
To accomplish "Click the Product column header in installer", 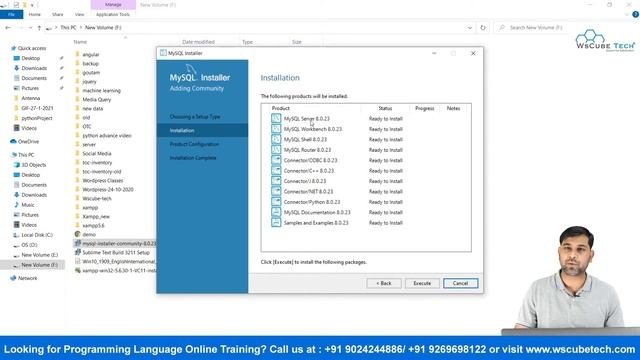I will pos(280,109).
